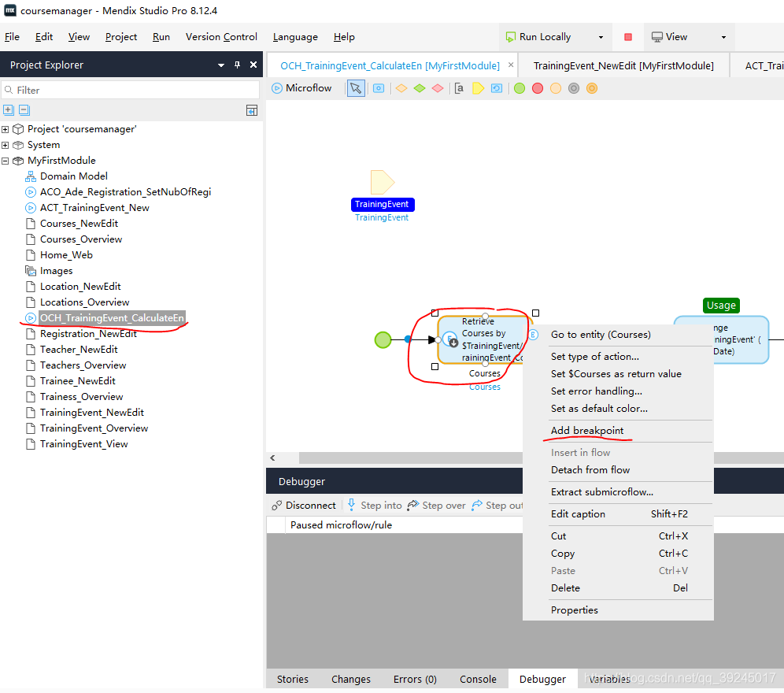
Task: Collapse the MyFirstModule tree node
Action: point(6,161)
